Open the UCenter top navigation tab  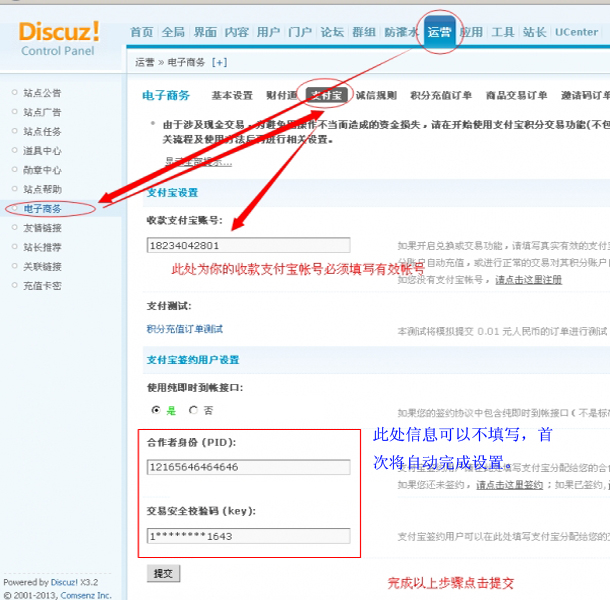[x=576, y=32]
